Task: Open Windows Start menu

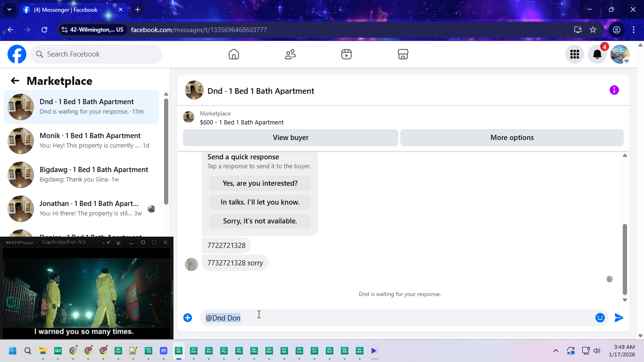Action: click(x=13, y=351)
